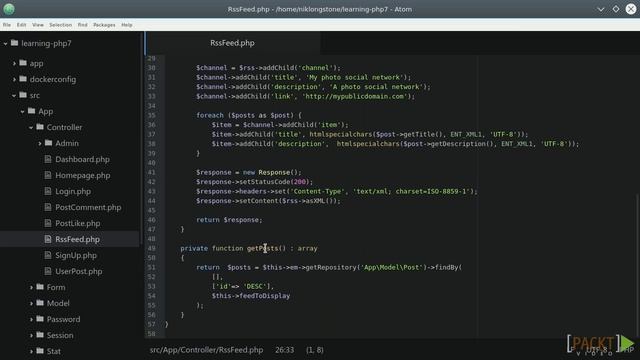Click the Admin folder icon
The width and height of the screenshot is (640, 360).
49,143
